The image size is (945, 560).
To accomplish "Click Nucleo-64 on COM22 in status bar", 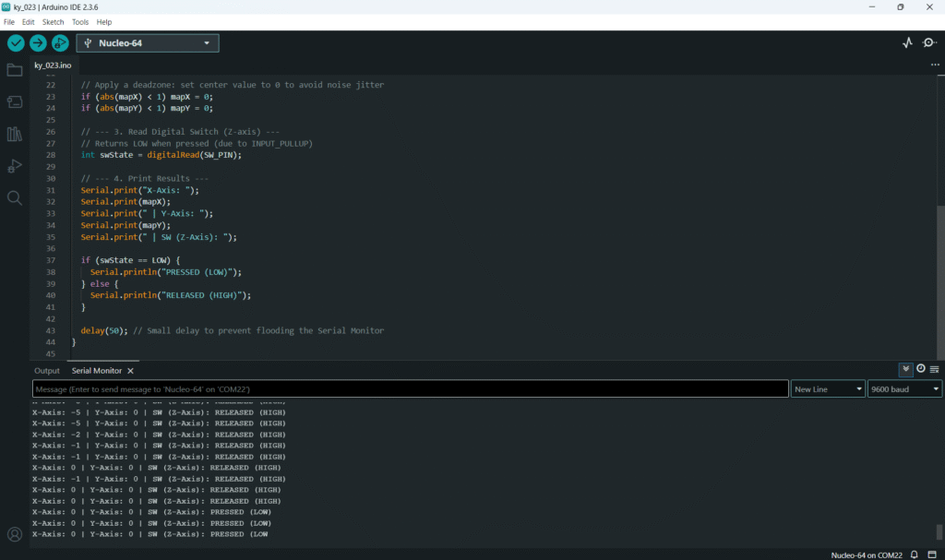I will coord(865,554).
